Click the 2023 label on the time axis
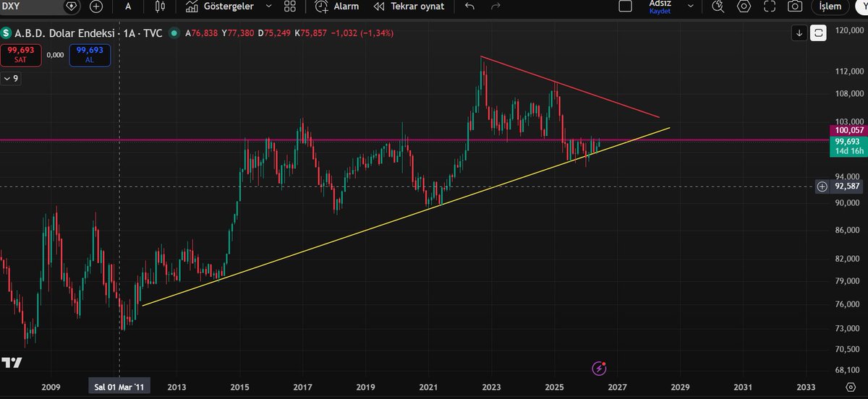 point(491,387)
